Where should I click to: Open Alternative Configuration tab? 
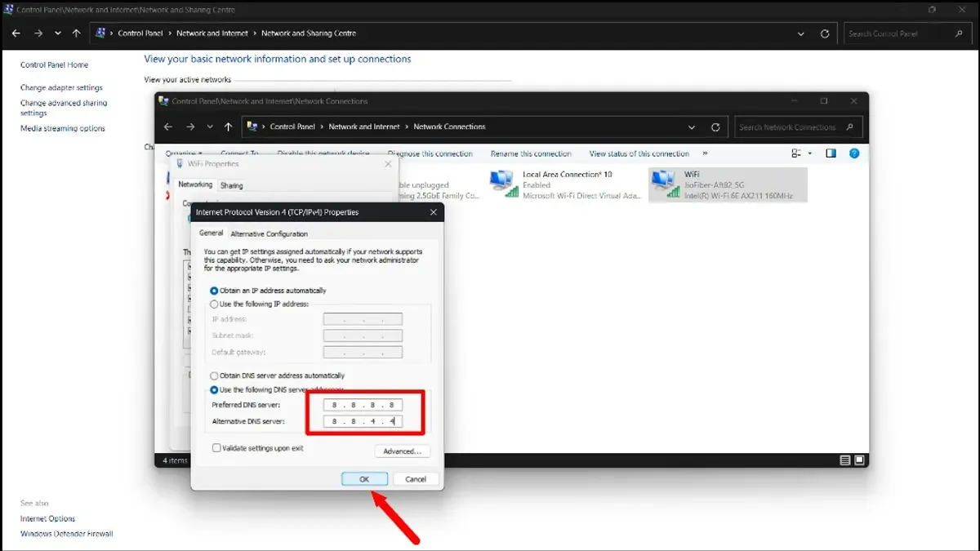(269, 234)
